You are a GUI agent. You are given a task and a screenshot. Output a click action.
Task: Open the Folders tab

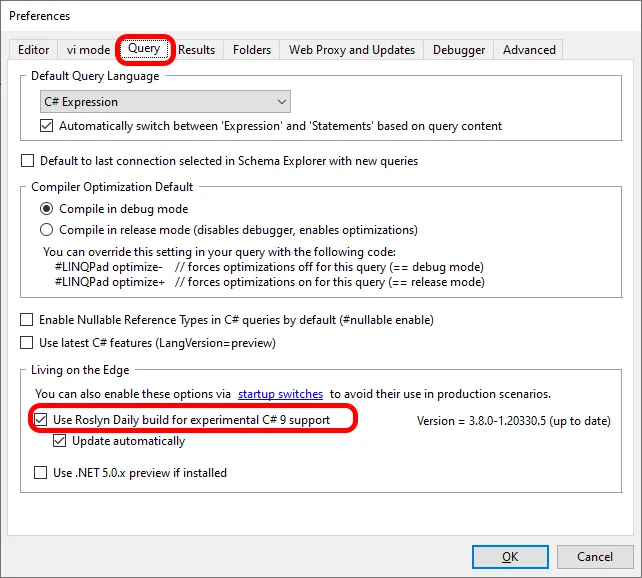pos(252,49)
